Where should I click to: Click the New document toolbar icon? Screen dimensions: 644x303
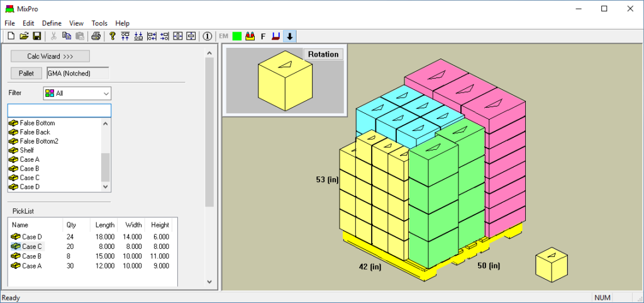click(11, 36)
